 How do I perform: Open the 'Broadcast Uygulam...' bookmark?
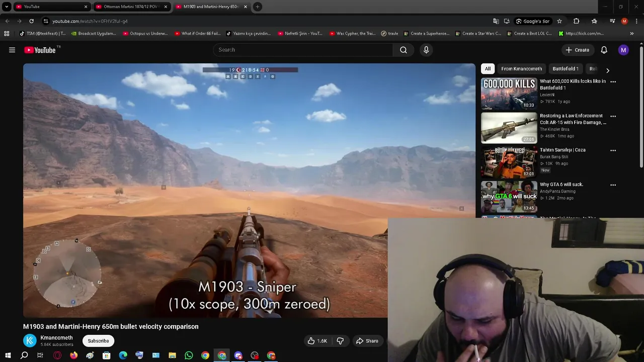pyautogui.click(x=94, y=34)
